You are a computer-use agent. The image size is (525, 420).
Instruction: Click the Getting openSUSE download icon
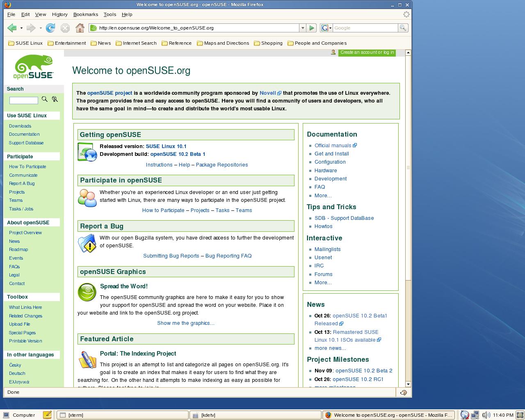click(x=87, y=152)
